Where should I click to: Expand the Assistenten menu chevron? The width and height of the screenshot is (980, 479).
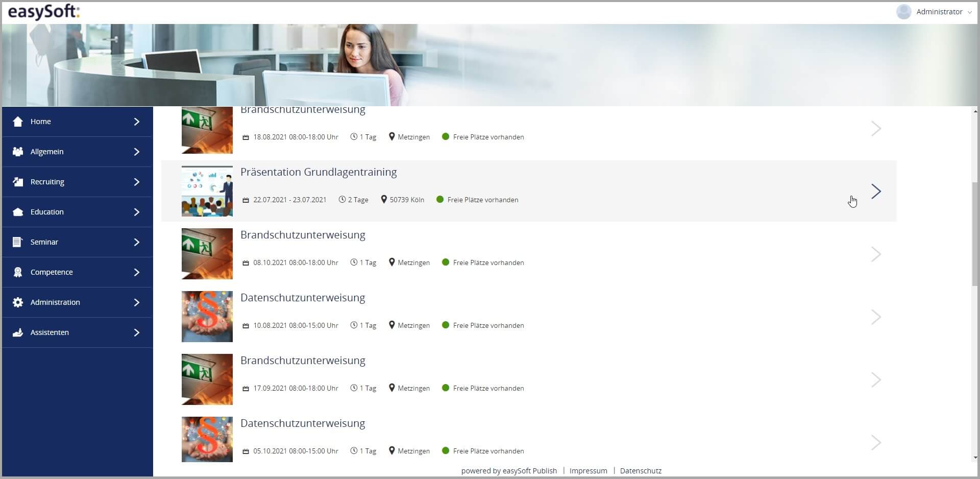[x=136, y=332]
